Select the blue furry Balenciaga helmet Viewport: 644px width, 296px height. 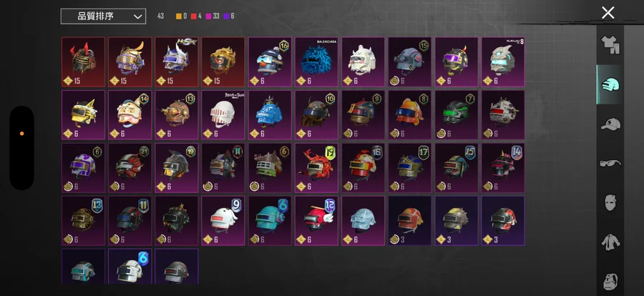pos(316,62)
